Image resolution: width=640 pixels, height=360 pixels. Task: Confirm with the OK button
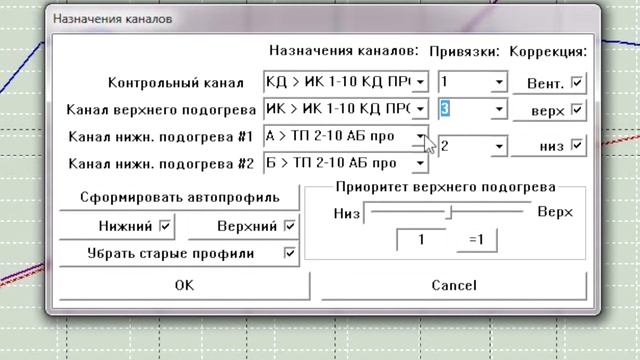tap(184, 285)
